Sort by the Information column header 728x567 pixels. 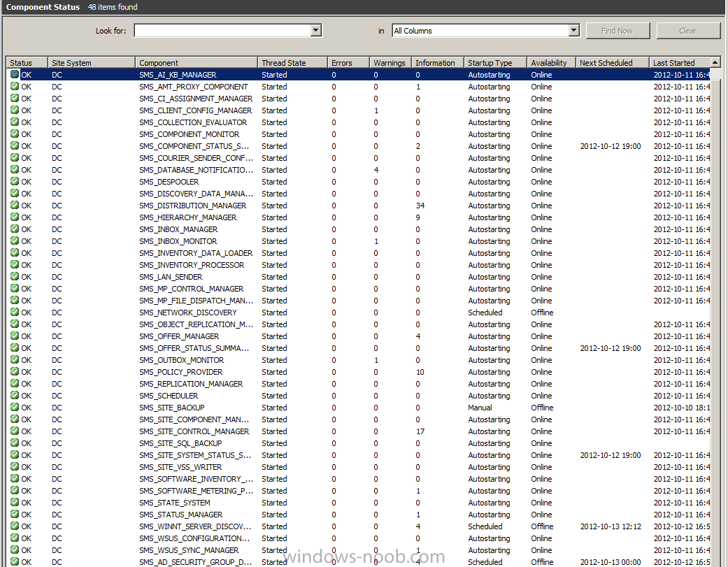(x=437, y=63)
